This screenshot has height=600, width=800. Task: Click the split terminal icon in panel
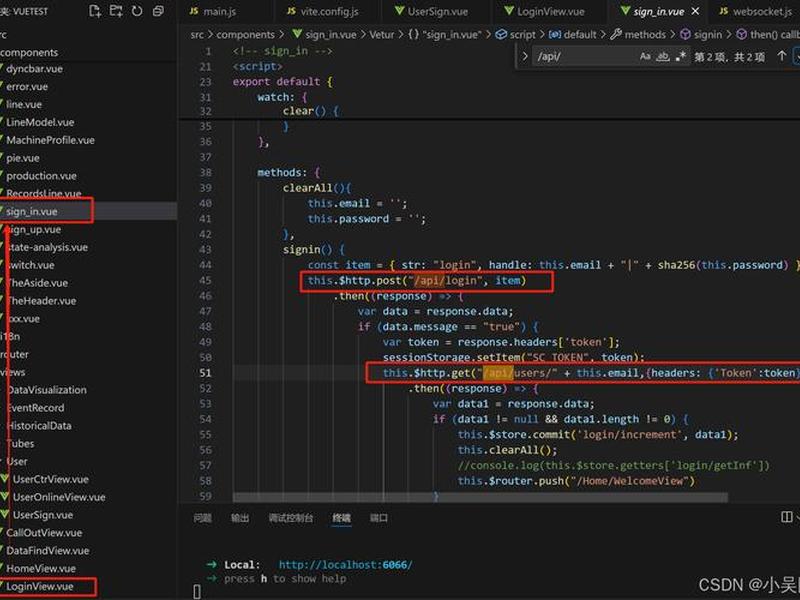(786, 517)
